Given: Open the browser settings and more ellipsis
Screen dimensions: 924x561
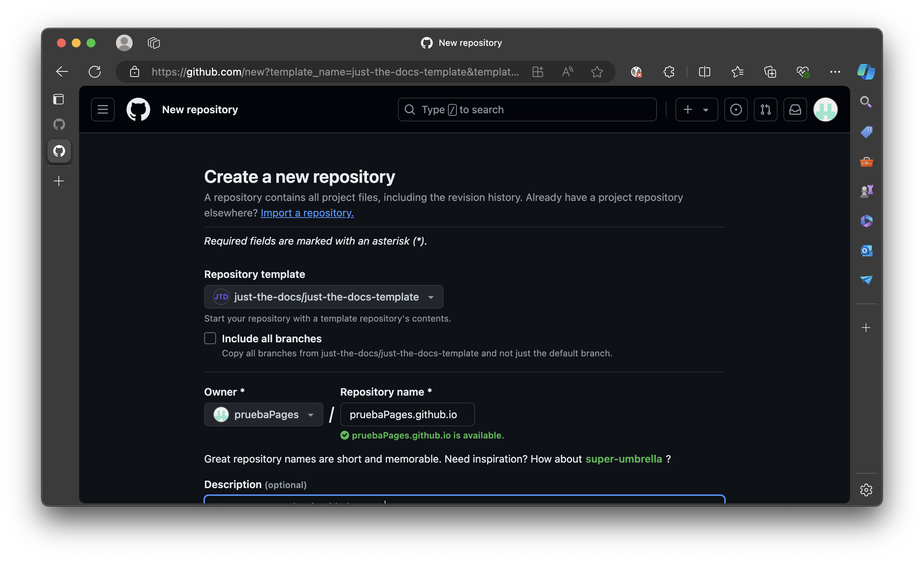Looking at the screenshot, I should (x=835, y=72).
